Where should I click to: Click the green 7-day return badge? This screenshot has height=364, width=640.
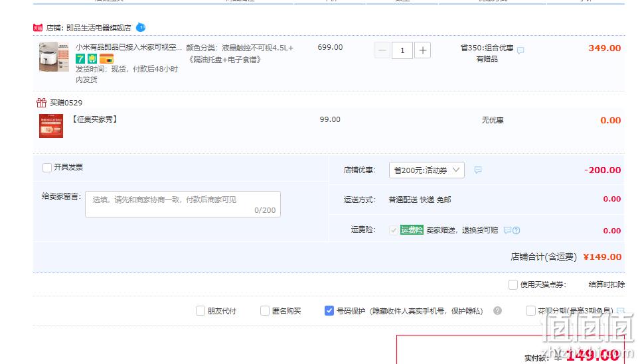[80, 59]
